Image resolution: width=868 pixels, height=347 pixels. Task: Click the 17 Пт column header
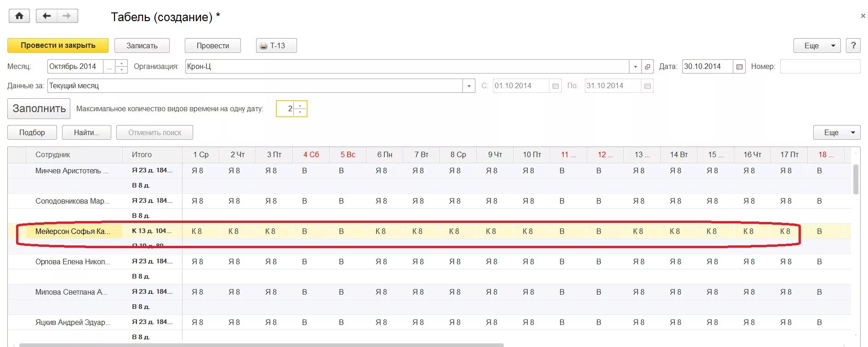coord(789,155)
